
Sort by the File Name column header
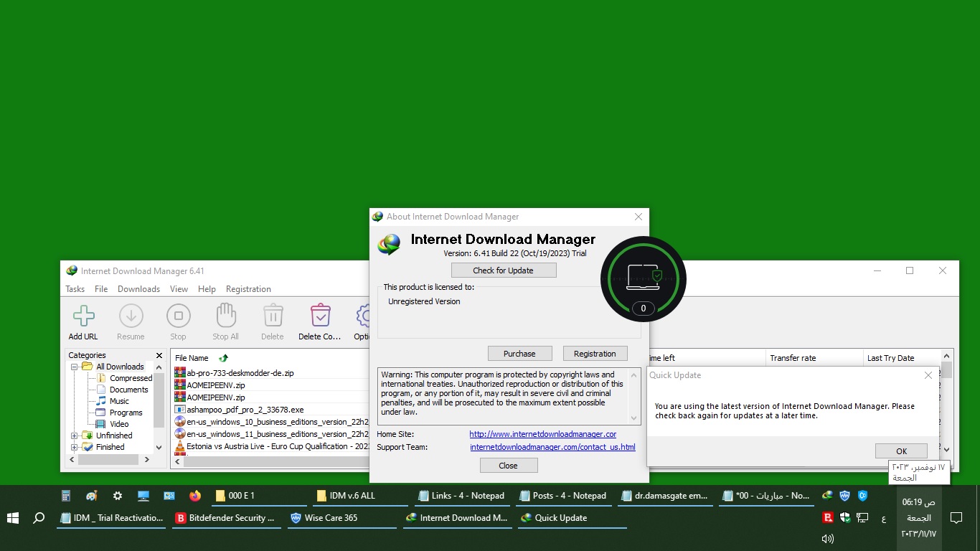coord(192,358)
